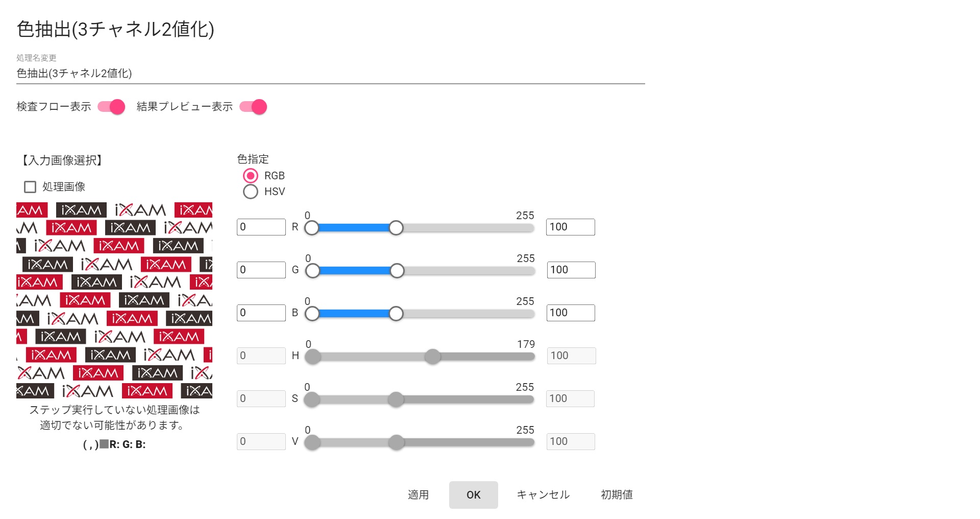This screenshot has height=519, width=980.
Task: Click the 処理名変更 name text field
Action: pyautogui.click(x=330, y=74)
